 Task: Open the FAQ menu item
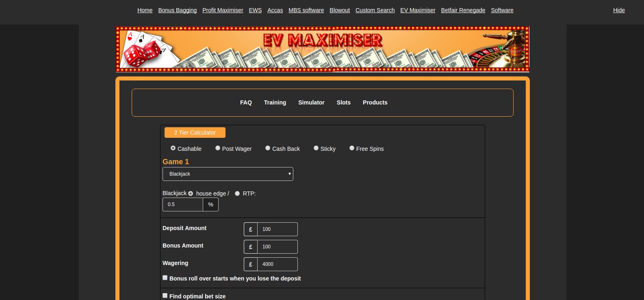(x=246, y=102)
